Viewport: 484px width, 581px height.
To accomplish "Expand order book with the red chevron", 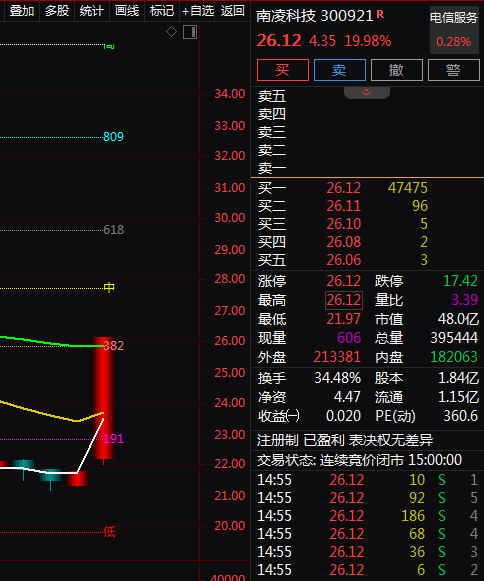I will (367, 92).
